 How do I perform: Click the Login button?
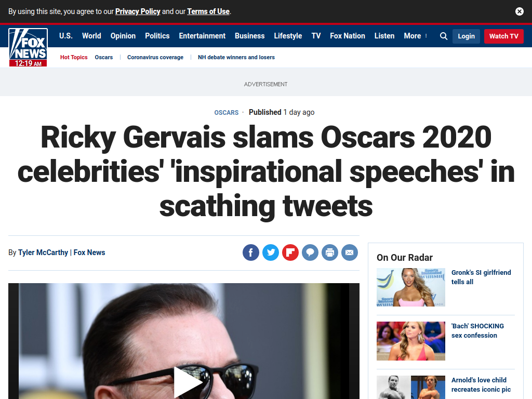[x=466, y=36]
